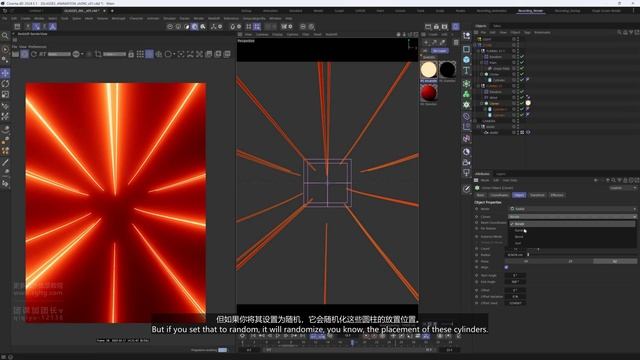Click the refresh icon in Redshift RenderView
Image resolution: width=640 pixels, height=360 pixels.
(x=34, y=54)
